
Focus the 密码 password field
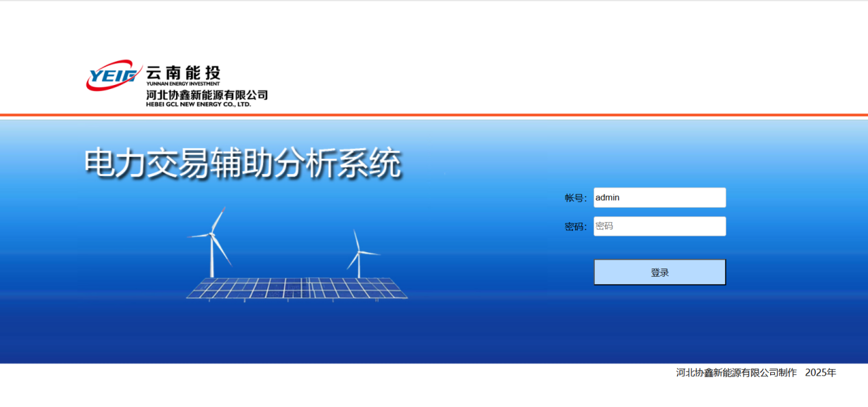tap(659, 225)
